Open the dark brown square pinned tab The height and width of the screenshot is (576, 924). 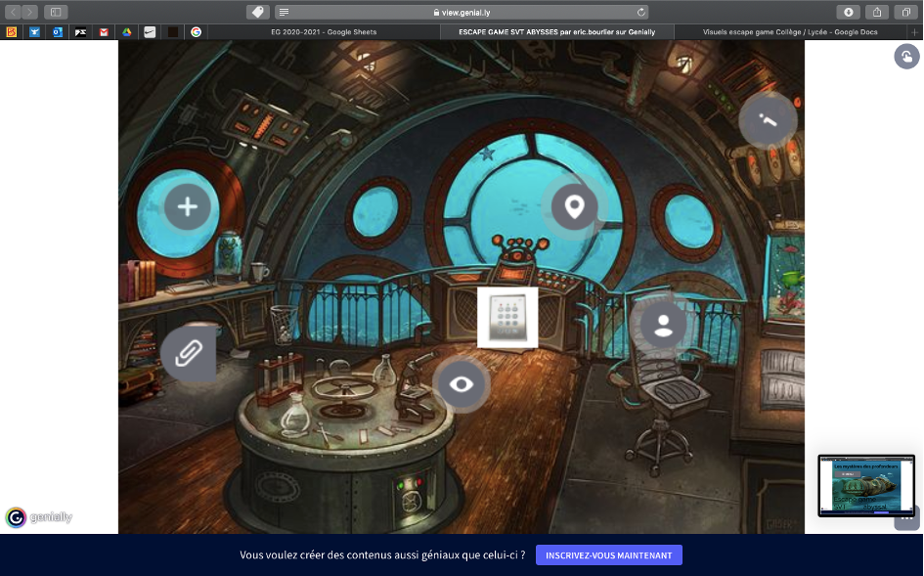[173, 32]
